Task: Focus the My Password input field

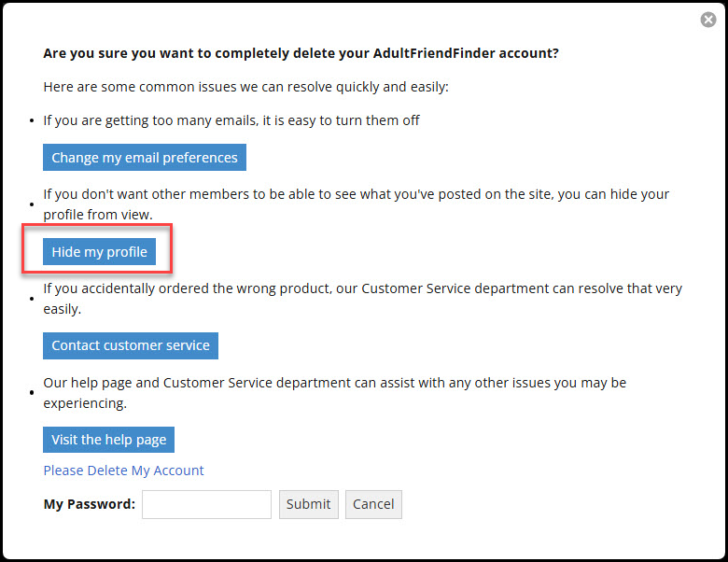Action: click(206, 504)
